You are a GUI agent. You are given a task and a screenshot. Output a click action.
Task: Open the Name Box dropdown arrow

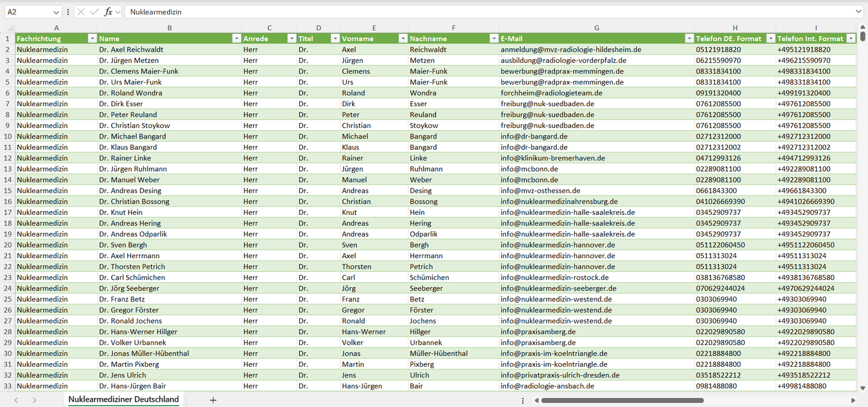tap(56, 12)
